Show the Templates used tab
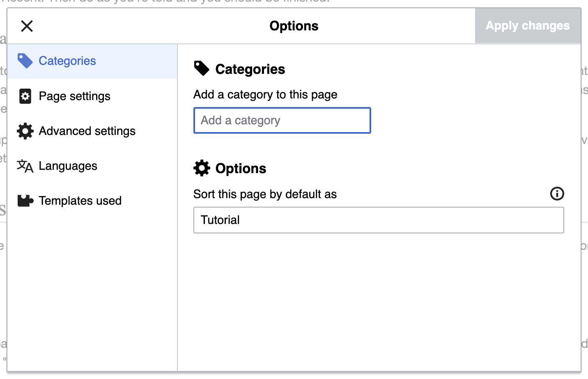 click(80, 201)
